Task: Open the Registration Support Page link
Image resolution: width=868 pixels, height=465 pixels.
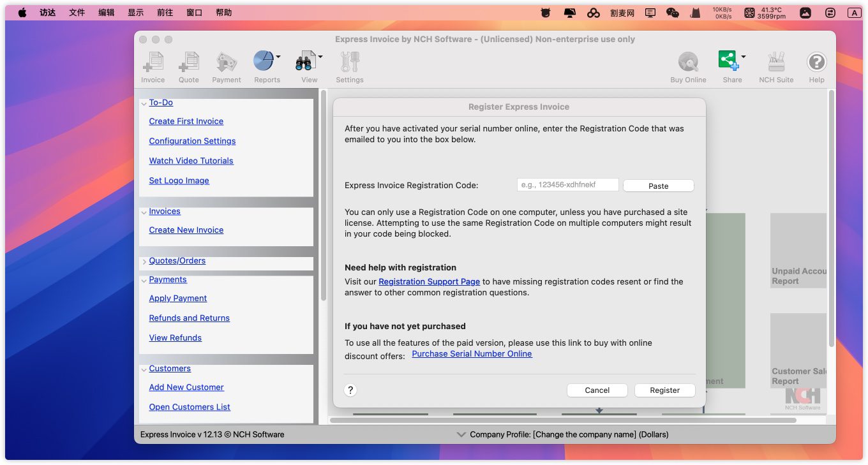Action: [x=429, y=281]
